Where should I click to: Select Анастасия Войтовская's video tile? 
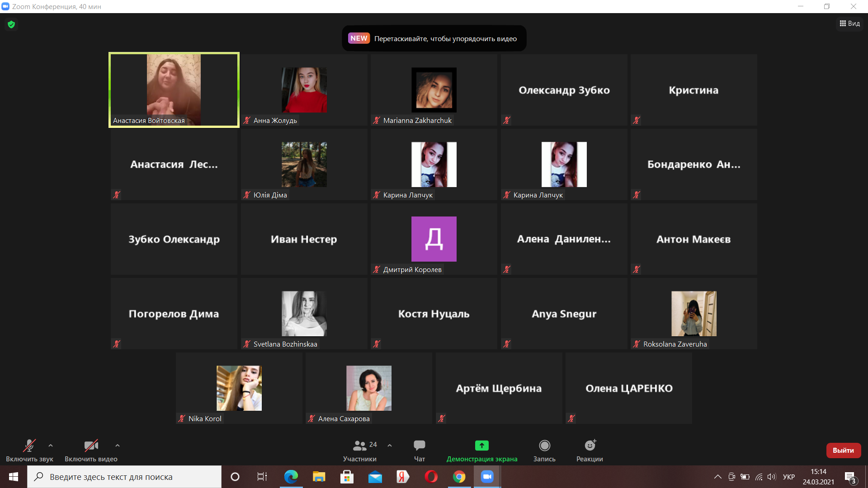point(174,89)
